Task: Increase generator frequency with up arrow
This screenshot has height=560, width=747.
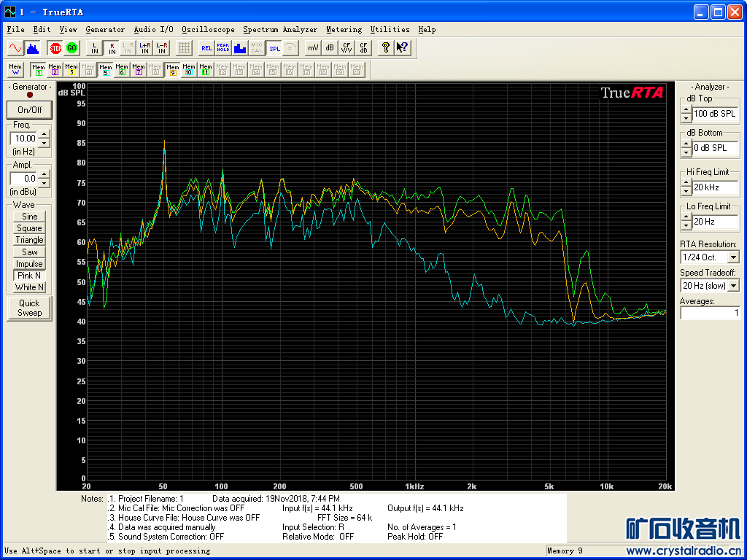Action: tap(43, 135)
